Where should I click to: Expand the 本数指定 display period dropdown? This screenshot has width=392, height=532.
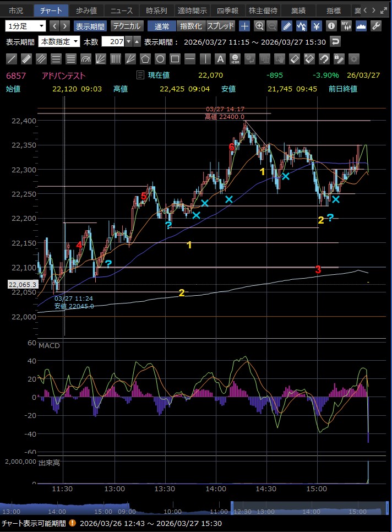point(59,42)
